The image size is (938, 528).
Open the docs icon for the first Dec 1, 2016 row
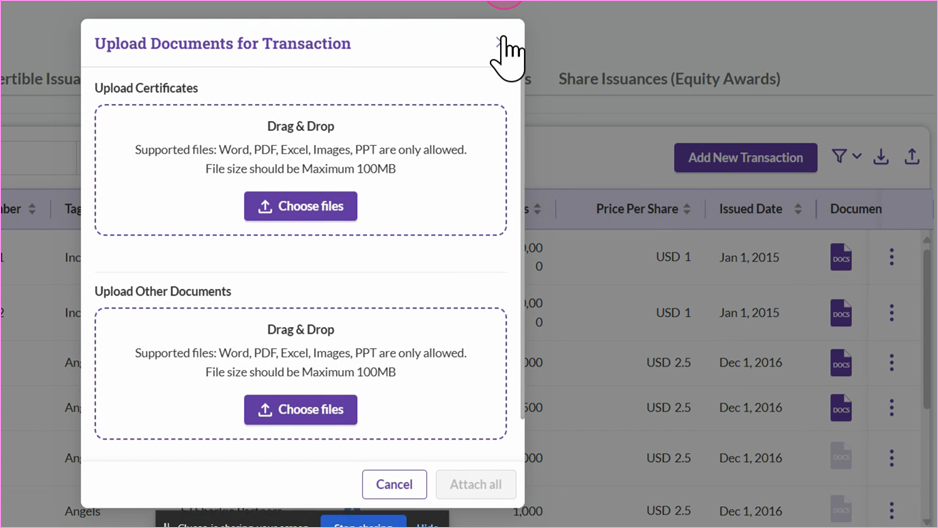[840, 363]
